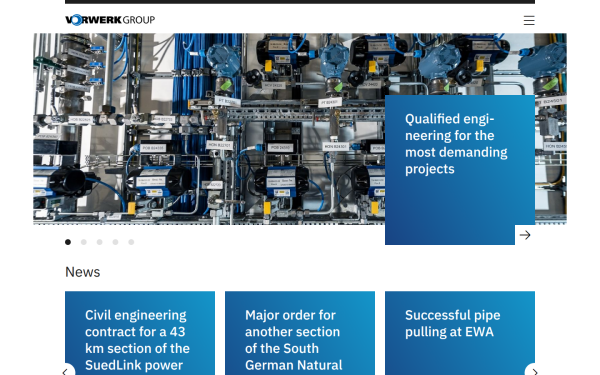This screenshot has width=600, height=375.
Task: Switch to the third slide dot
Action: coord(99,242)
